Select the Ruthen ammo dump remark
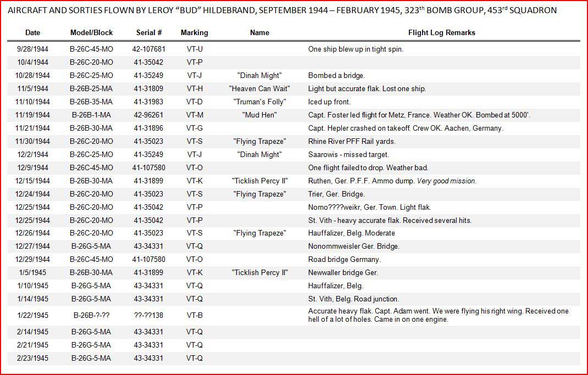 [392, 181]
